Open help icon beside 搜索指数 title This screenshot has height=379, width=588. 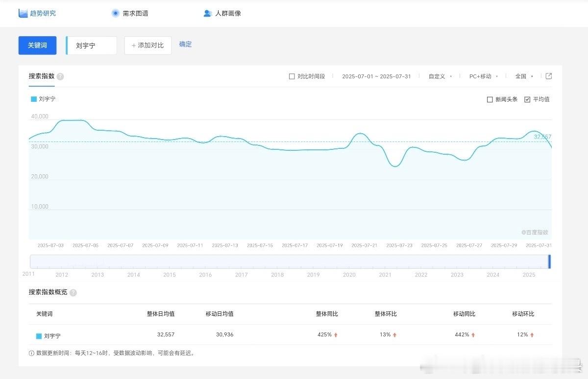coord(60,76)
